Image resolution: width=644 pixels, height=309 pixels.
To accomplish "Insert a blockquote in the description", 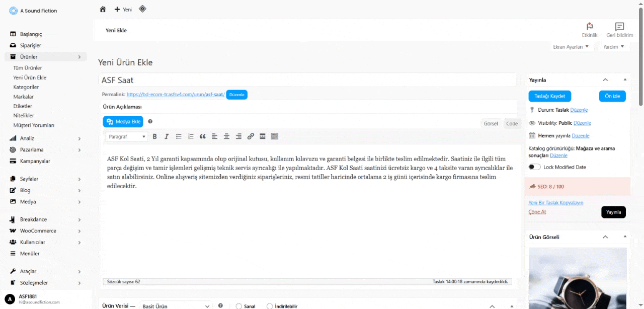I will (x=203, y=136).
